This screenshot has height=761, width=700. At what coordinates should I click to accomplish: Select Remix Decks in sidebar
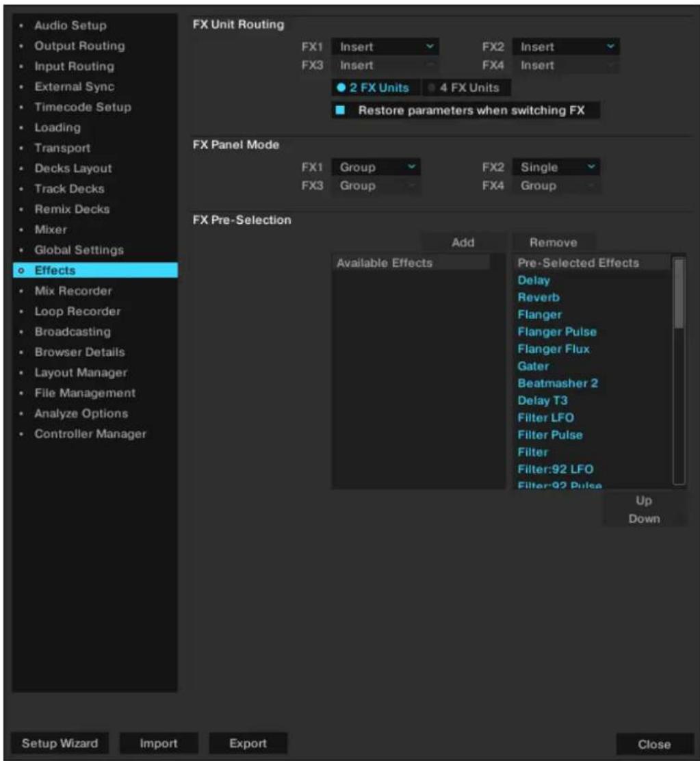pos(95,209)
